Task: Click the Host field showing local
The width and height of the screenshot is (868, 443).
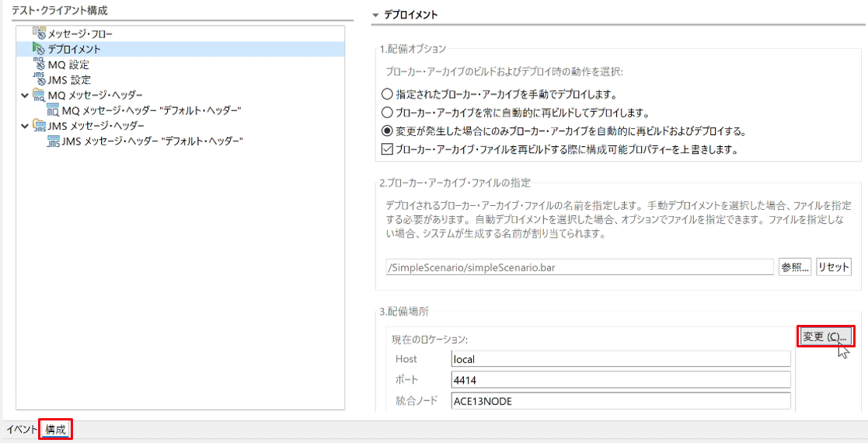Action: tap(621, 359)
